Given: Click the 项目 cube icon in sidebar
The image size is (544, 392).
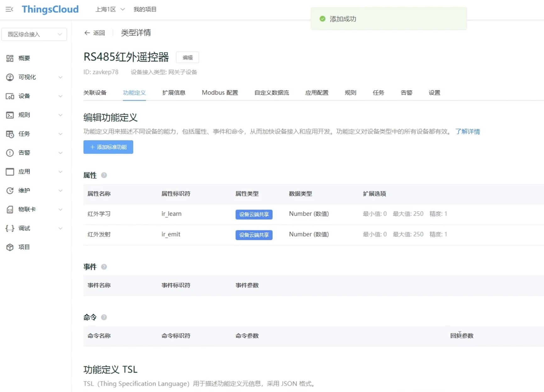Looking at the screenshot, I should (10, 247).
